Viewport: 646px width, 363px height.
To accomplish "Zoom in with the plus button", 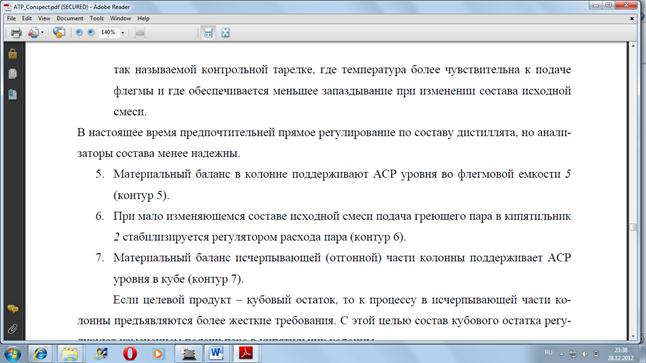I will 91,33.
